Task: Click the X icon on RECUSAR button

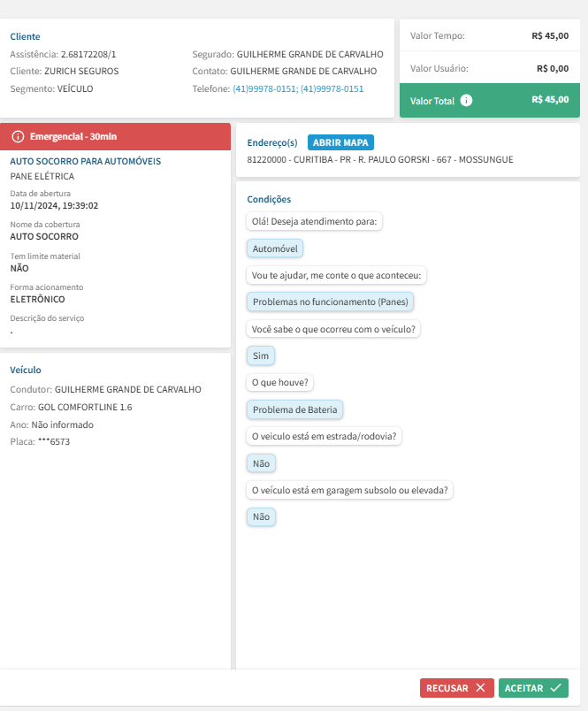Action: coord(480,687)
